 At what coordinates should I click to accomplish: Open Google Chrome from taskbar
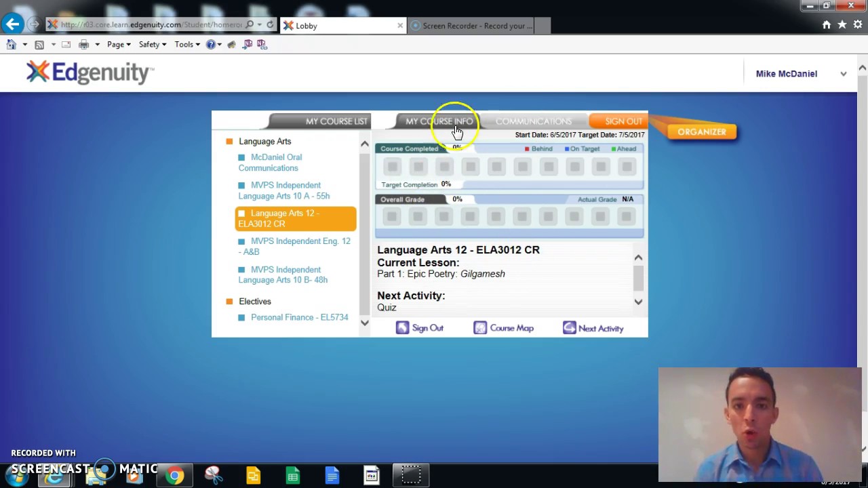tap(175, 476)
